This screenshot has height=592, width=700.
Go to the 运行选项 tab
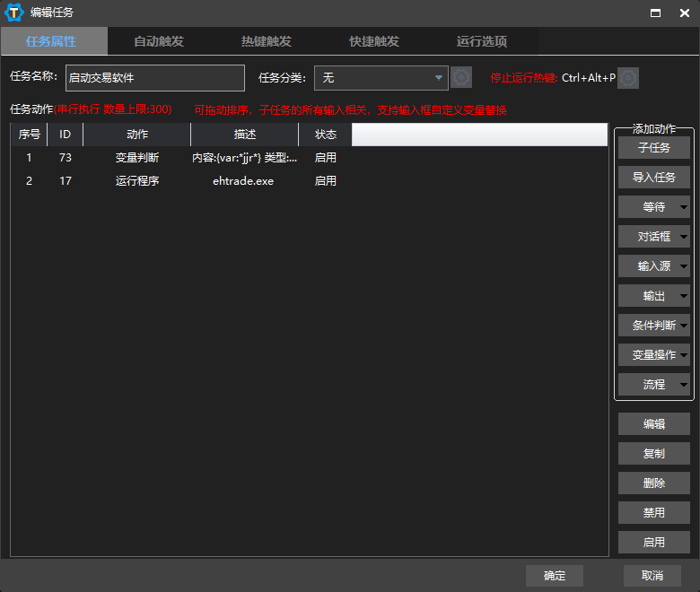(482, 41)
